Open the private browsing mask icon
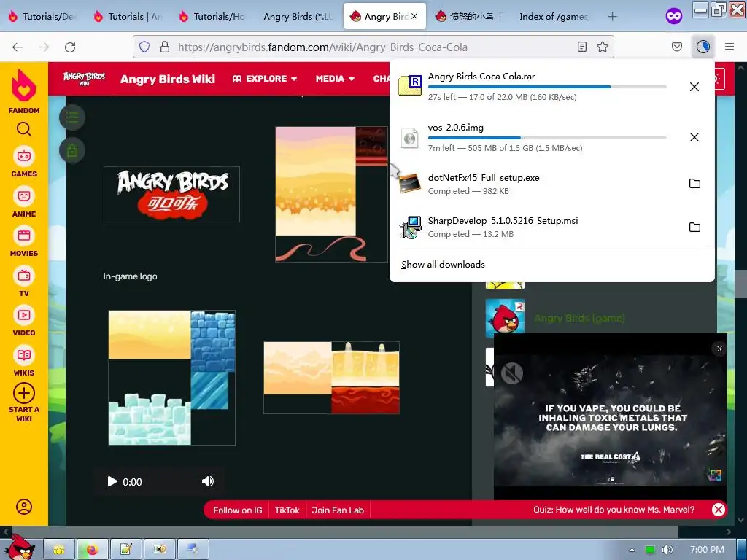Screen dimensions: 747x560 (673, 16)
